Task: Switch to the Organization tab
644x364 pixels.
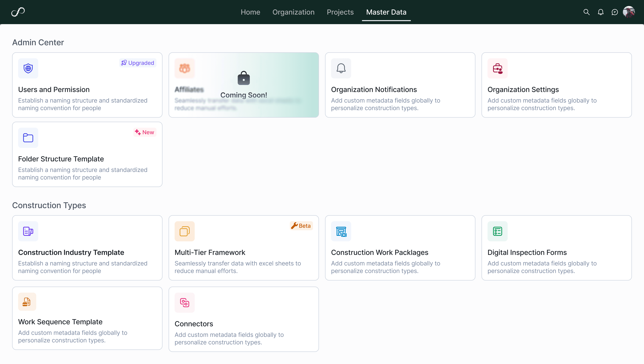Action: tap(293, 12)
